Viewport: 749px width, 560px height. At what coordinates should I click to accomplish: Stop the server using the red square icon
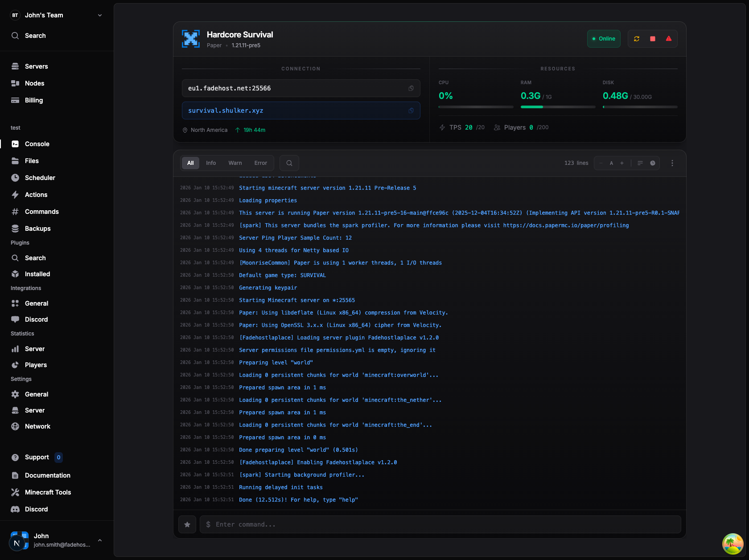tap(653, 39)
